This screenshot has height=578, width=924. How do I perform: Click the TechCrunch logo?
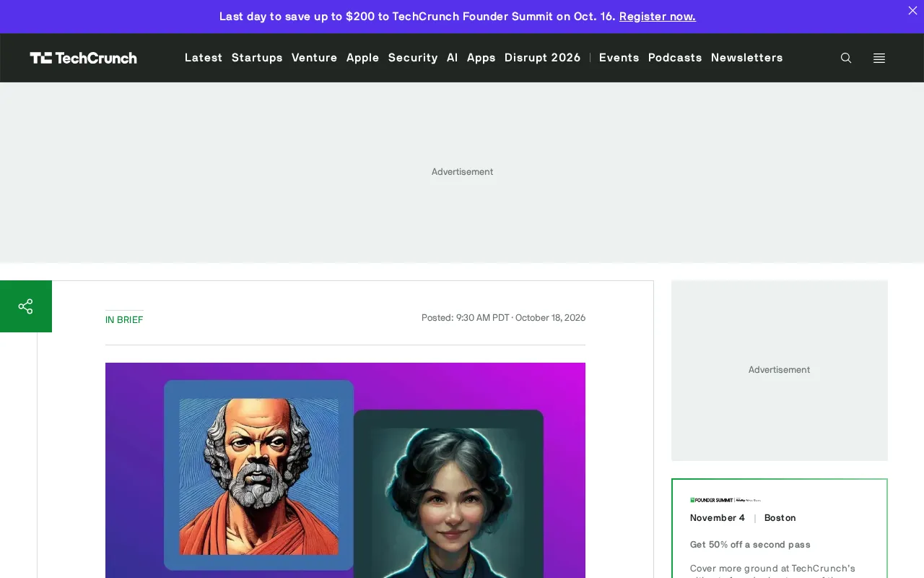[x=83, y=58]
